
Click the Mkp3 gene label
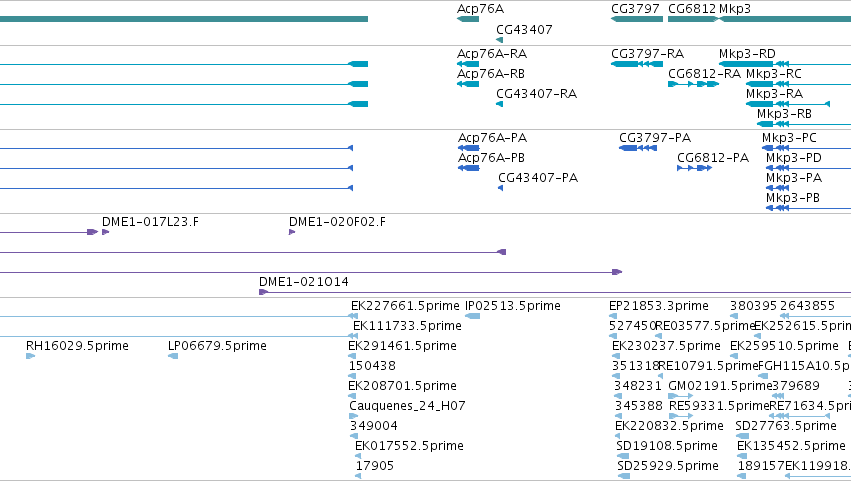735,9
